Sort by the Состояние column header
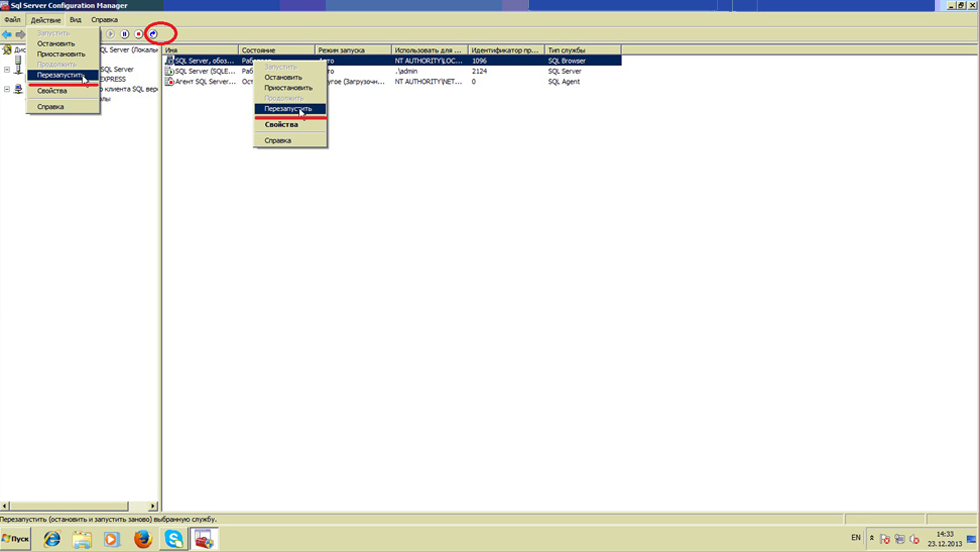 click(275, 50)
